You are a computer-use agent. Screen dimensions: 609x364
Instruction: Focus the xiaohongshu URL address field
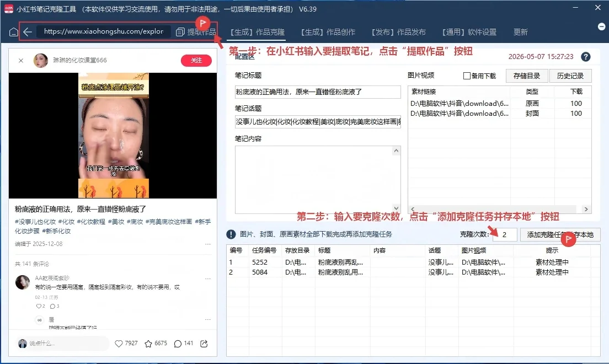[103, 31]
